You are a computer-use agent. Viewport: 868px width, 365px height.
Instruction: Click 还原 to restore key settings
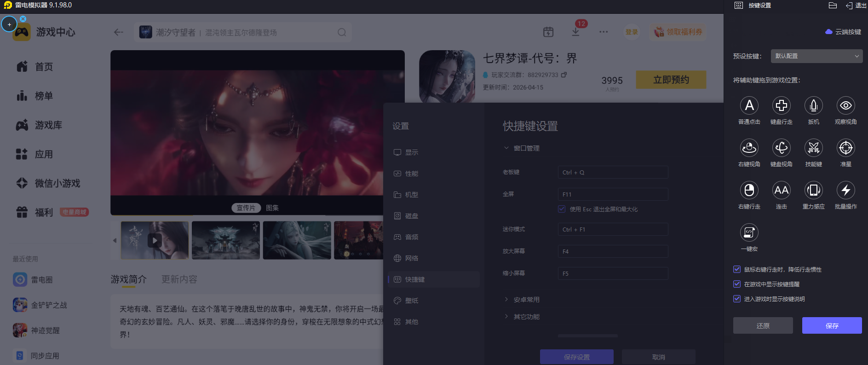pos(763,325)
